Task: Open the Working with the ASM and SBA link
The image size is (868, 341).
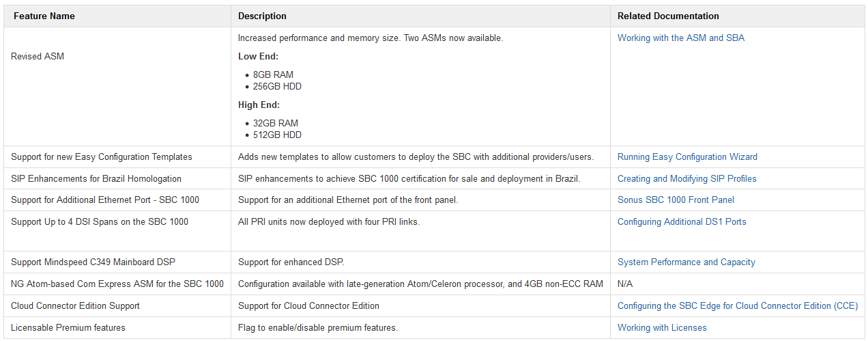Action: [x=681, y=38]
